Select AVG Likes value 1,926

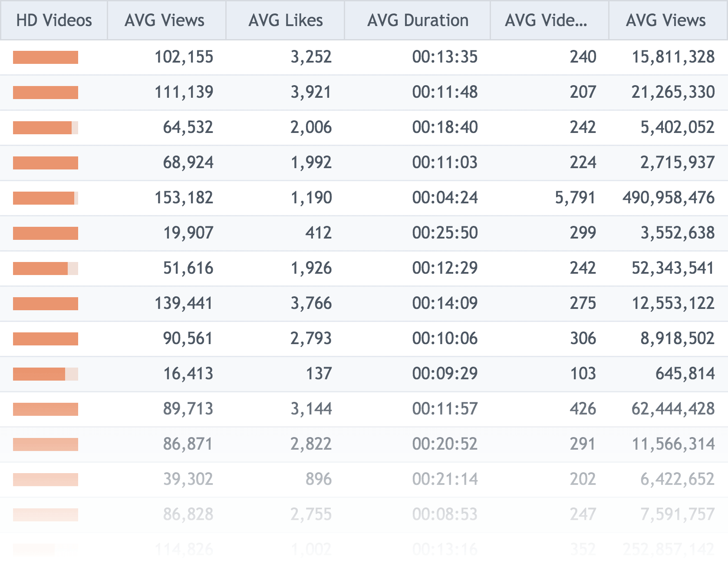[x=311, y=268]
